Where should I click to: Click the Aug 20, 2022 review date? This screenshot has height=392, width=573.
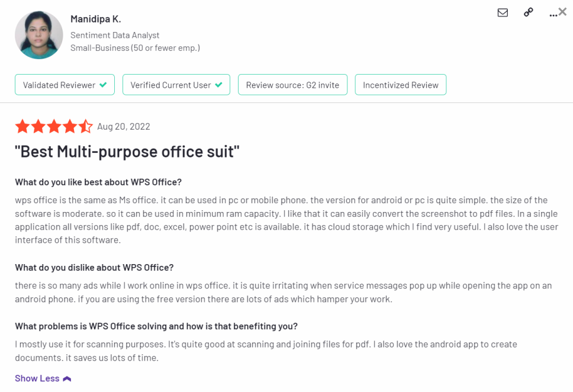124,127
